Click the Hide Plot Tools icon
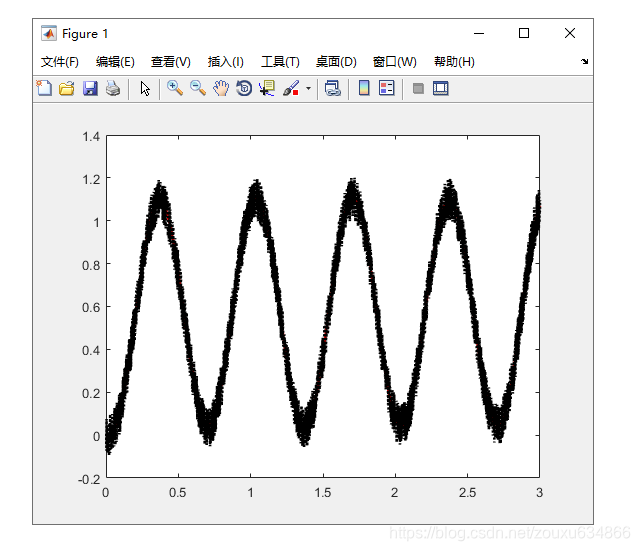 point(418,88)
